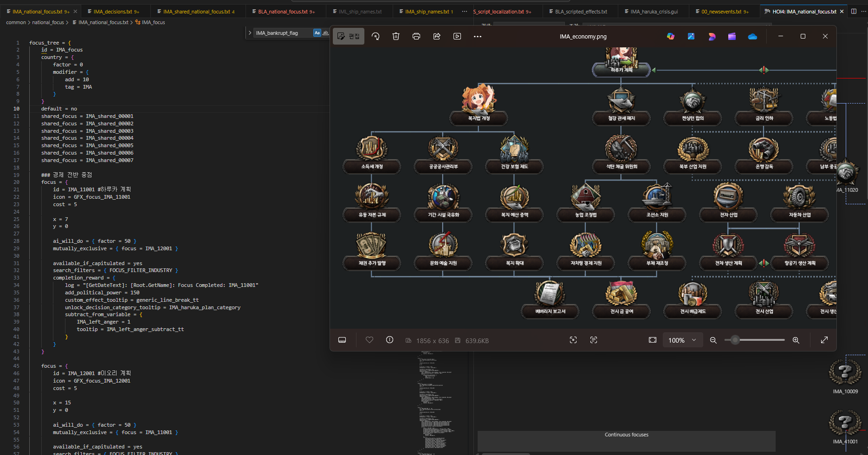Click the zoom slider handle
This screenshot has height=455, width=868.
tap(735, 340)
